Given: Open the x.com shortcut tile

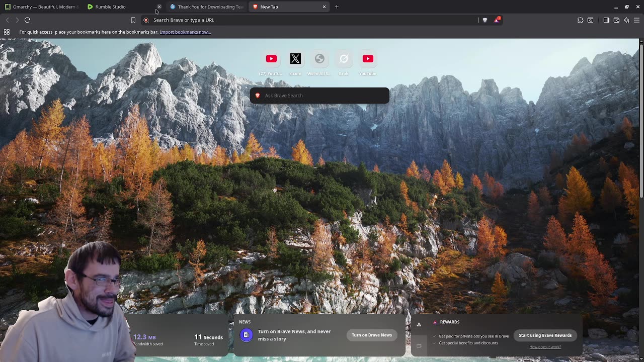Looking at the screenshot, I should (x=295, y=59).
